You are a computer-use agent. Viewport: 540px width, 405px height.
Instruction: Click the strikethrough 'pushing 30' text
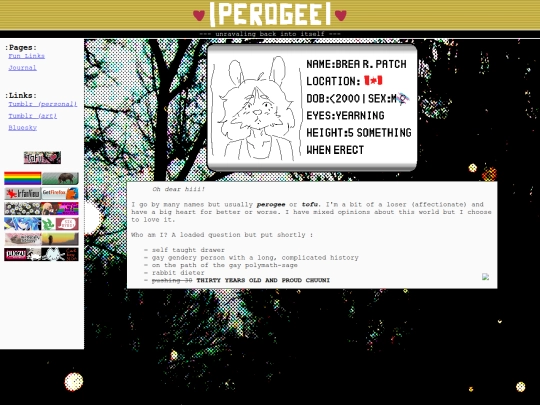click(x=172, y=280)
